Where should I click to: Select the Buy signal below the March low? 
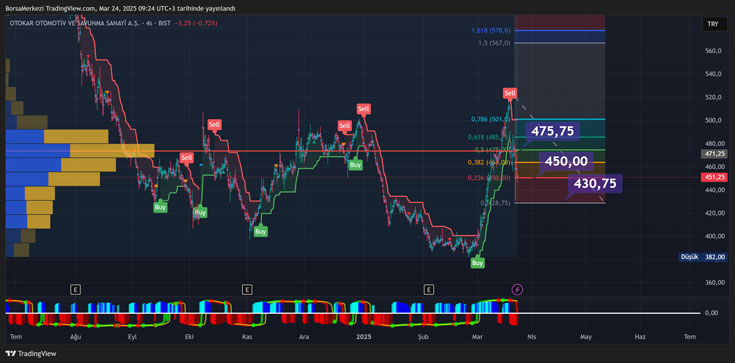pyautogui.click(x=477, y=263)
